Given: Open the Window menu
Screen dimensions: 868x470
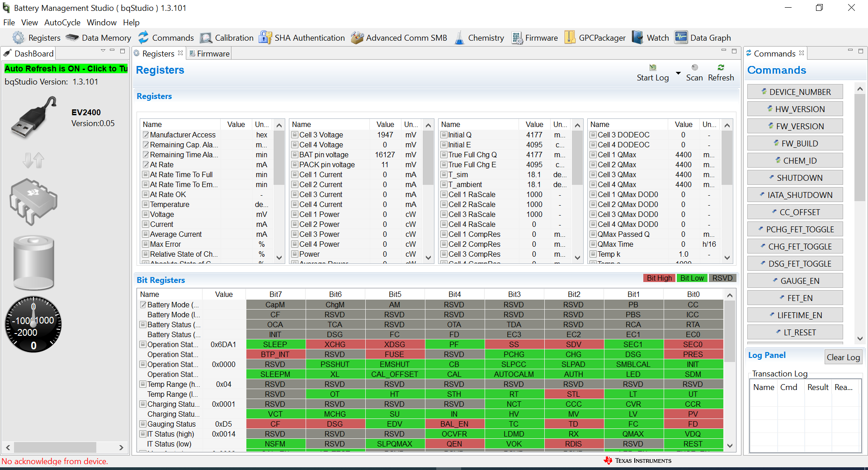Looking at the screenshot, I should pyautogui.click(x=102, y=23).
